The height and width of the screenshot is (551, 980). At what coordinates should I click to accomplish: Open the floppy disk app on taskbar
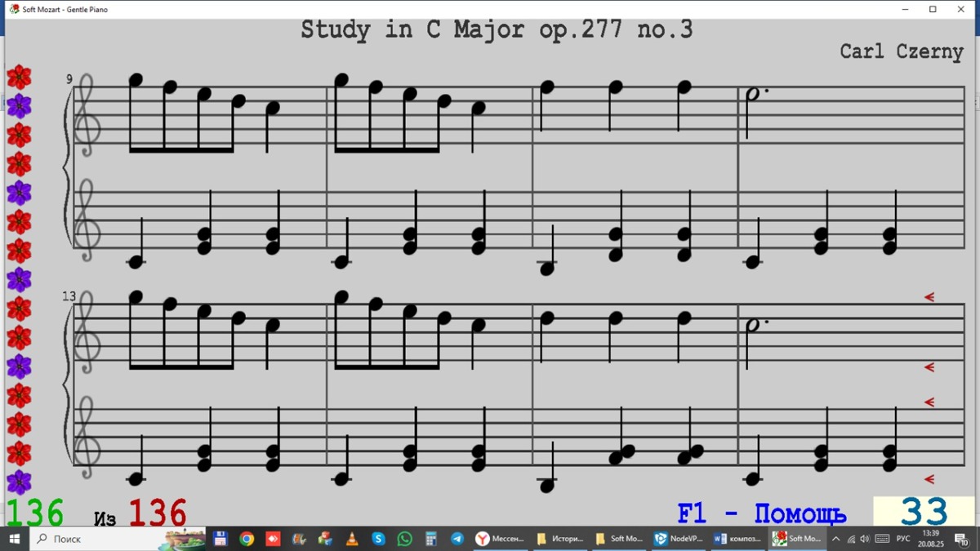[220, 539]
